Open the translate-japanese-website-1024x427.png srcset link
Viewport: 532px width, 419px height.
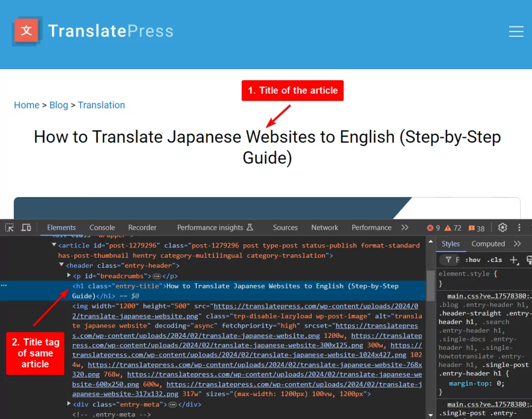(x=247, y=350)
